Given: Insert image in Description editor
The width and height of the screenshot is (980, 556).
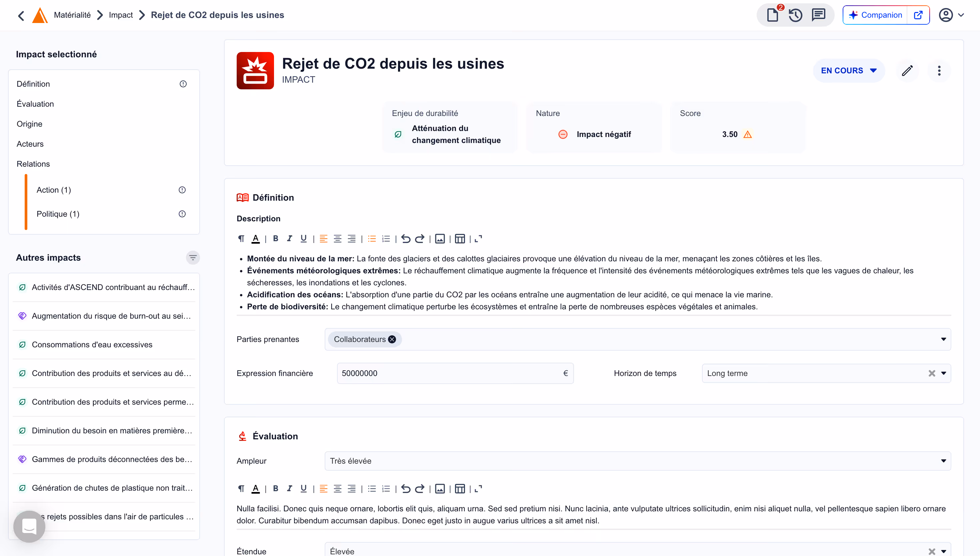Looking at the screenshot, I should (440, 239).
